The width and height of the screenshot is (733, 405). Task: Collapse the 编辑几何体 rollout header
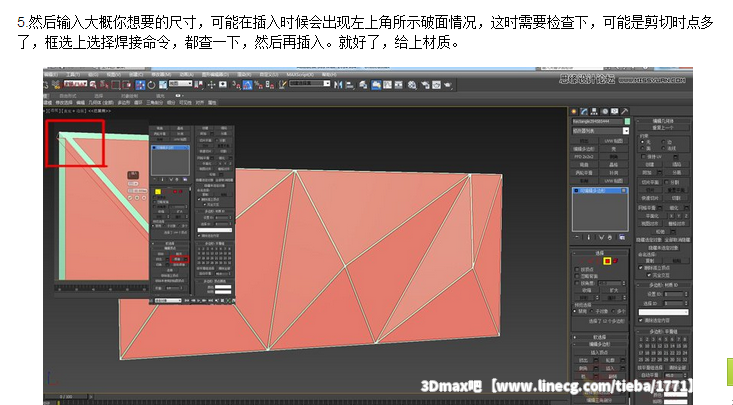663,121
